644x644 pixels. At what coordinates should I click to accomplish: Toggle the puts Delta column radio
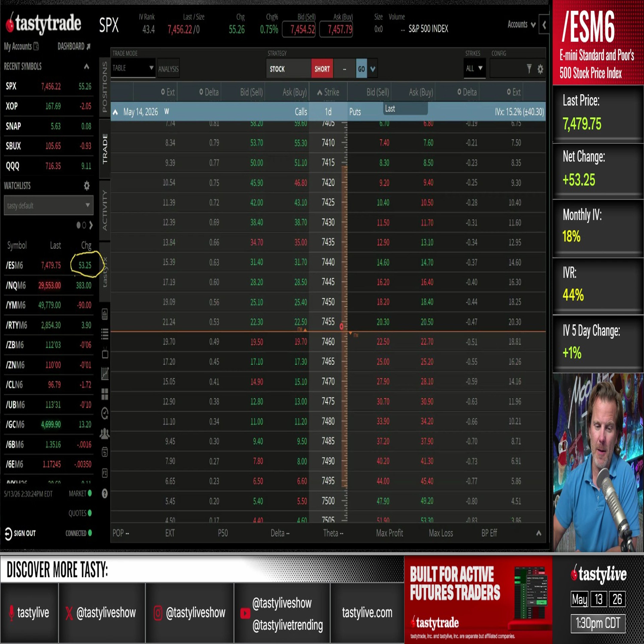[459, 92]
